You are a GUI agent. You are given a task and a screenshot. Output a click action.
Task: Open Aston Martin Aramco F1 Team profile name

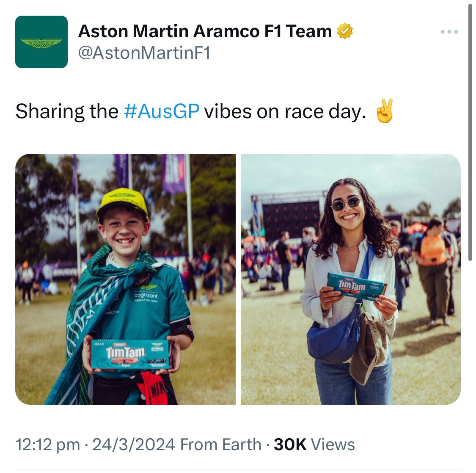205,31
